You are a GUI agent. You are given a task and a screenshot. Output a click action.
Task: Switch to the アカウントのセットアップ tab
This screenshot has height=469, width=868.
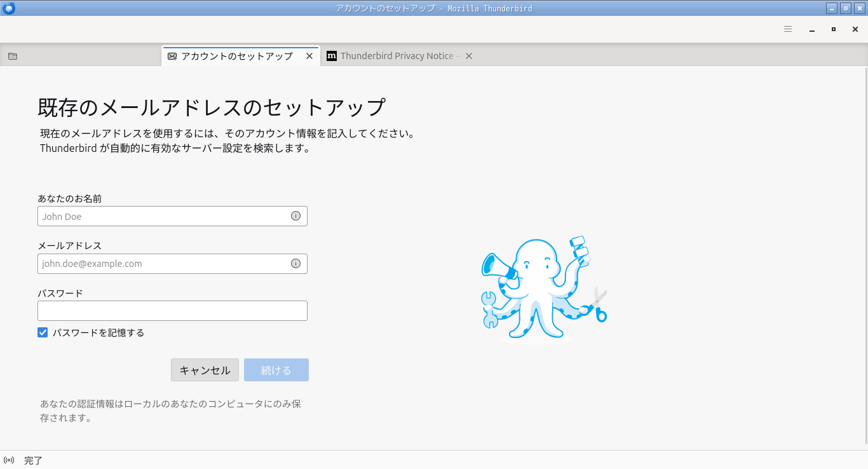tap(241, 56)
